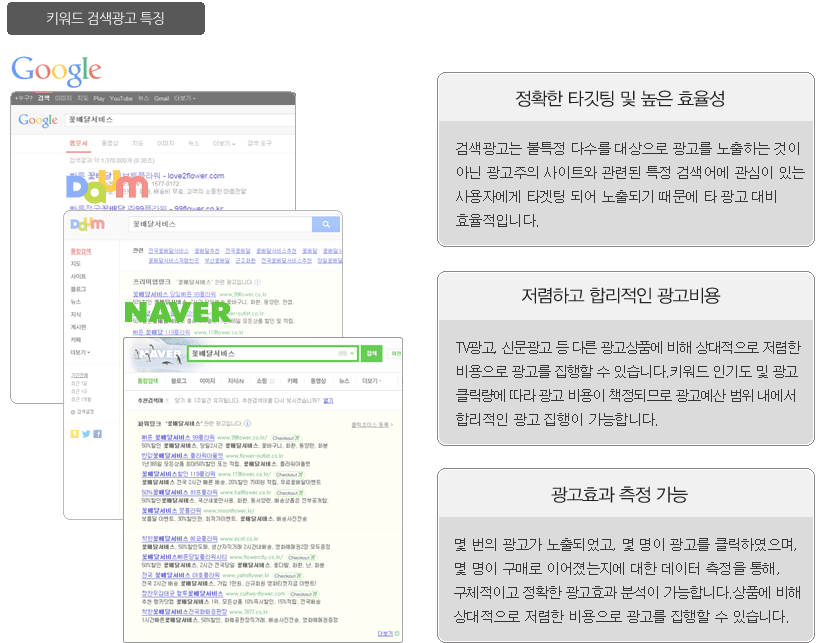Screen dimensions: 820x643
Task: Click Checkout badge beside www.halfflower.co.kr in Naver
Action: click(x=289, y=493)
